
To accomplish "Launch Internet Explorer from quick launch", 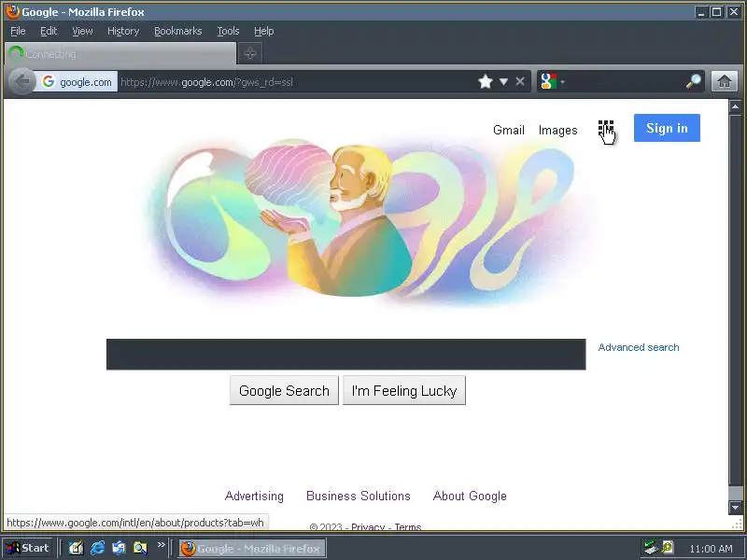I will coord(97,548).
